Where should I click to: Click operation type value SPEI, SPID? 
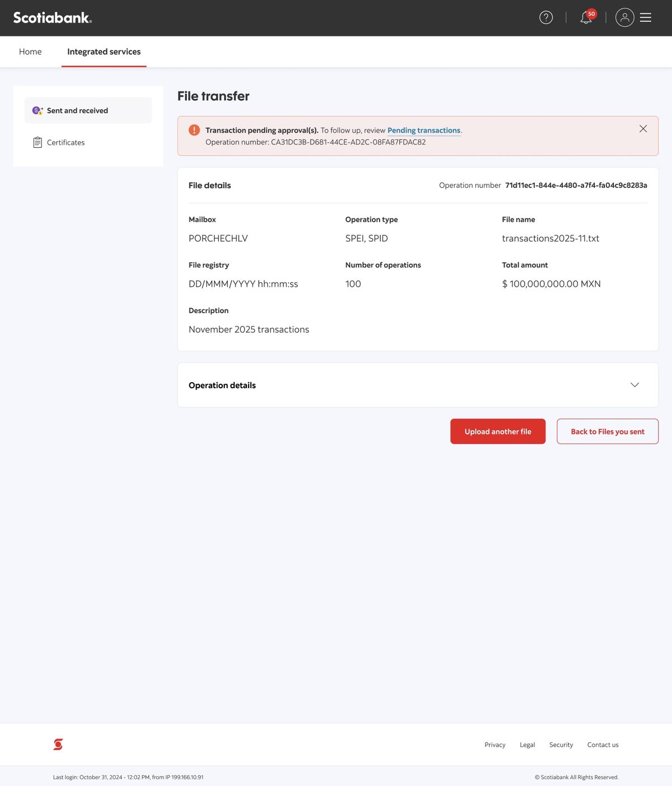pyautogui.click(x=367, y=238)
